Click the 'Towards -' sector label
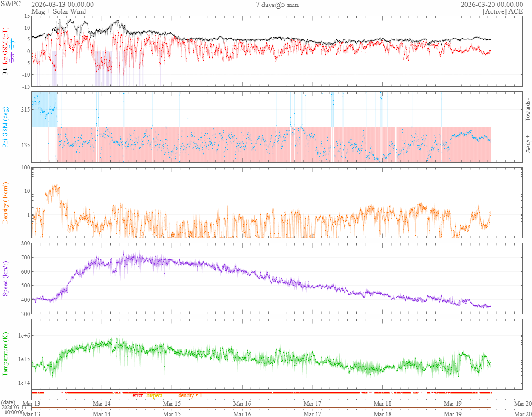 (x=527, y=111)
